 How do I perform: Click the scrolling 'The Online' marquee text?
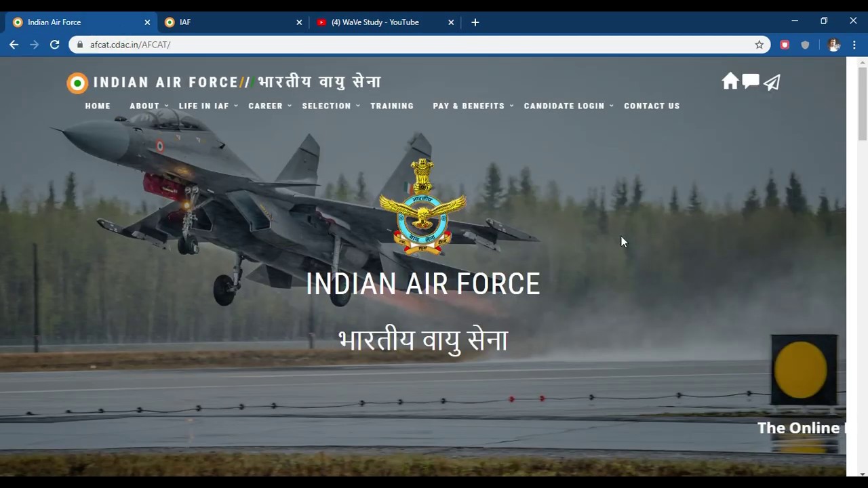coord(802,428)
